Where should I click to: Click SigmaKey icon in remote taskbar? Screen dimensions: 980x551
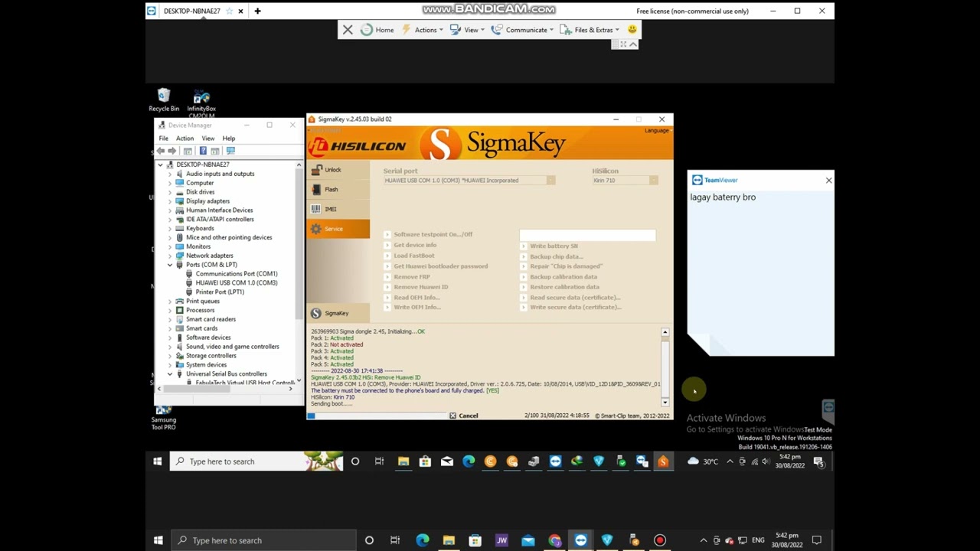663,461
